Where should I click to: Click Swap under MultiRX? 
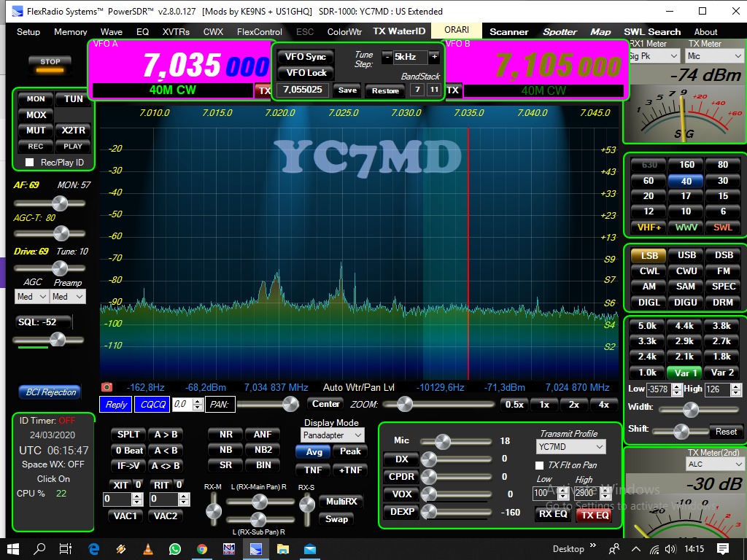tap(336, 519)
